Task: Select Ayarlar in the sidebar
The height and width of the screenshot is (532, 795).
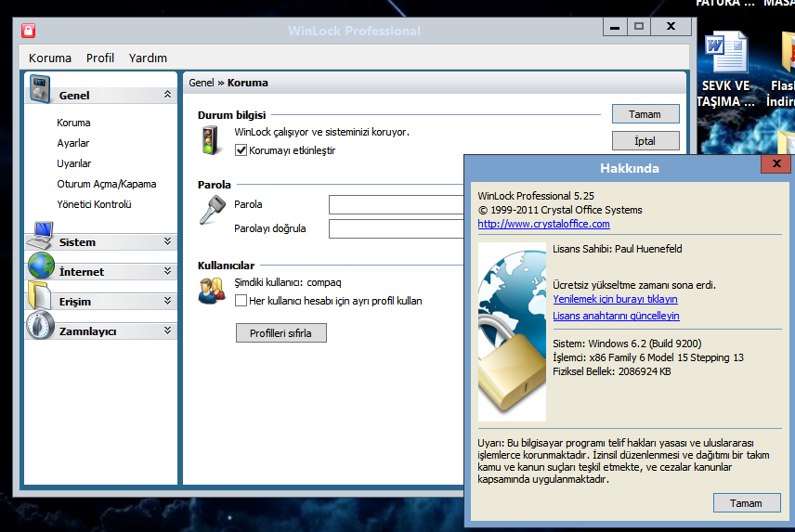Action: click(73, 143)
